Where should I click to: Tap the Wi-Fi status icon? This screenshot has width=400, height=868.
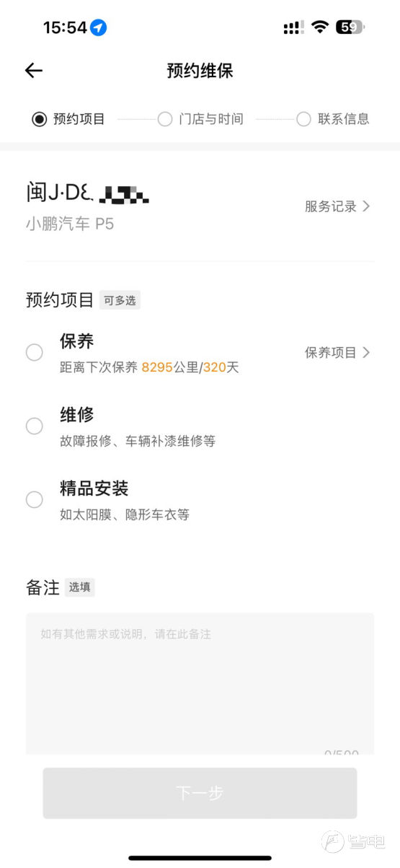(x=320, y=27)
